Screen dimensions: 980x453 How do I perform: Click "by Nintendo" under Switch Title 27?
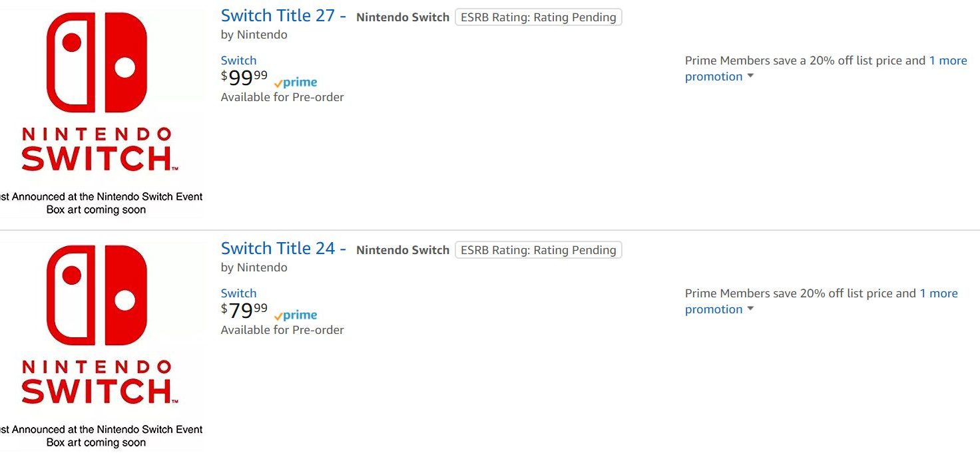click(254, 35)
